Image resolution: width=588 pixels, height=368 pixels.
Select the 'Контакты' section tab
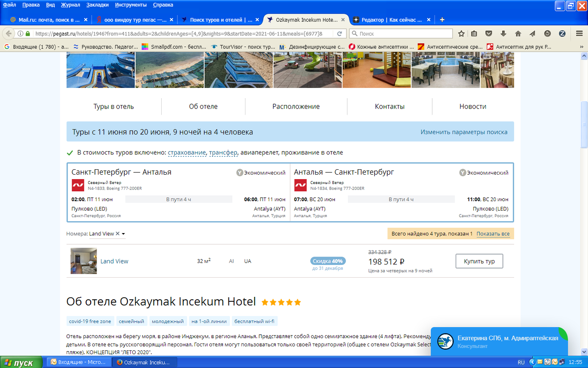(390, 106)
